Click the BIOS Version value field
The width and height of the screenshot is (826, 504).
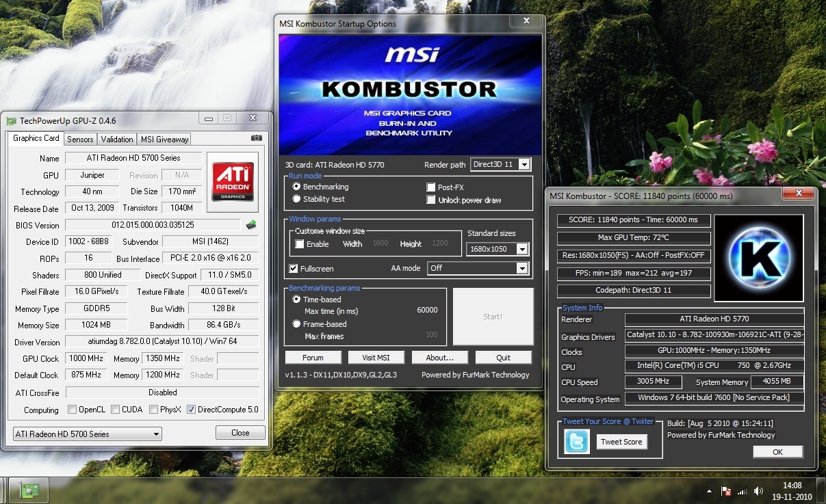[153, 225]
